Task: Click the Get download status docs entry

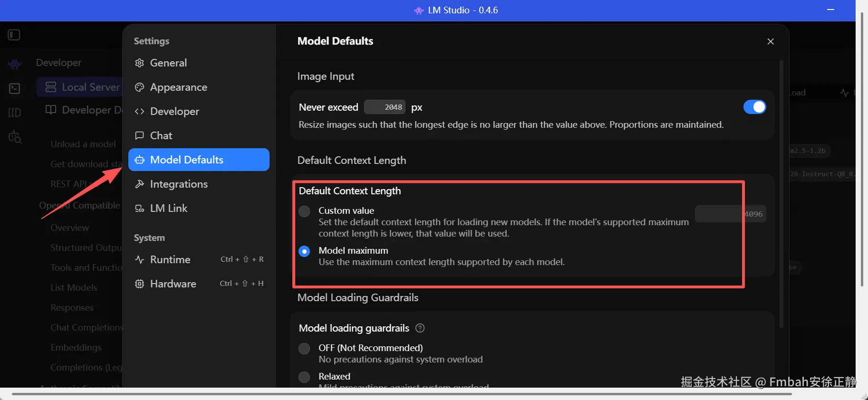Action: [x=86, y=164]
